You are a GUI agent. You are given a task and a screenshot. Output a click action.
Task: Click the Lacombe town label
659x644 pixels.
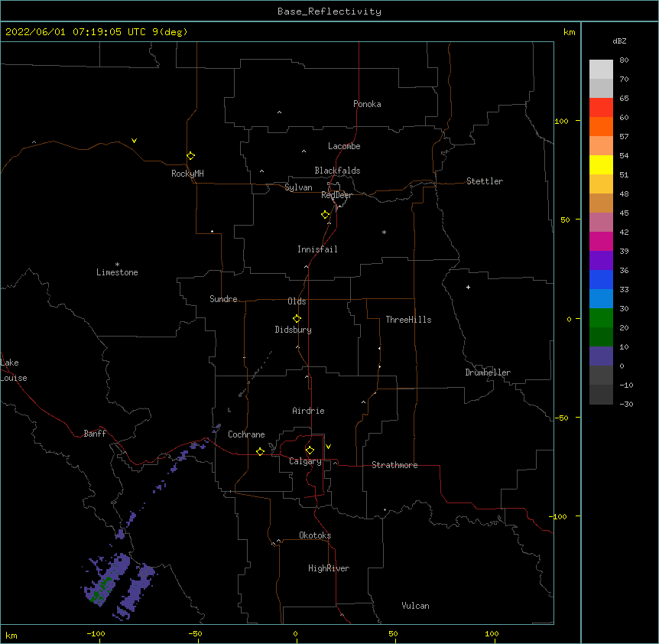(344, 146)
